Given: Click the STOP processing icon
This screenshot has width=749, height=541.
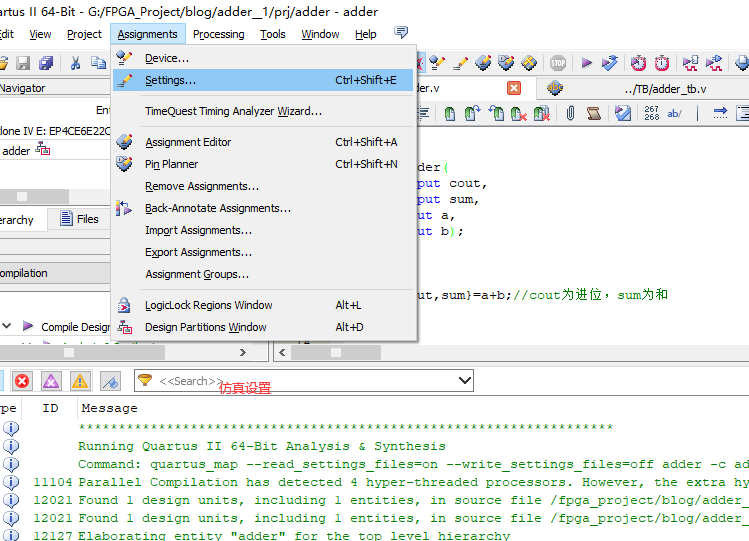Looking at the screenshot, I should [x=557, y=63].
